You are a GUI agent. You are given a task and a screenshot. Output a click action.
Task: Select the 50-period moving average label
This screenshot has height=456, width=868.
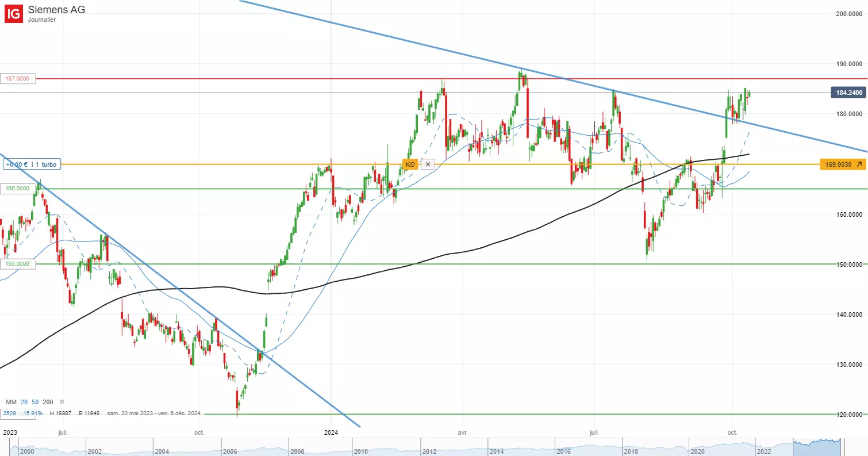tap(35, 401)
